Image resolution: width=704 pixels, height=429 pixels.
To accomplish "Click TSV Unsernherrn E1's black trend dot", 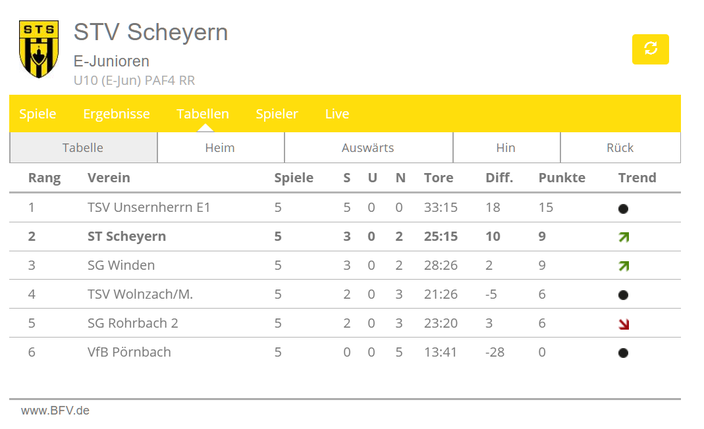I will click(x=623, y=209).
